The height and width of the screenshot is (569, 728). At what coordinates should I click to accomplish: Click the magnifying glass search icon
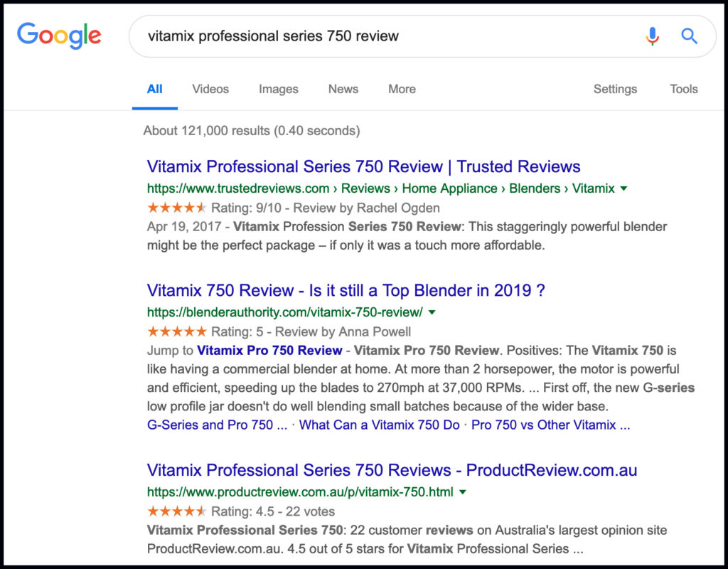coord(689,36)
